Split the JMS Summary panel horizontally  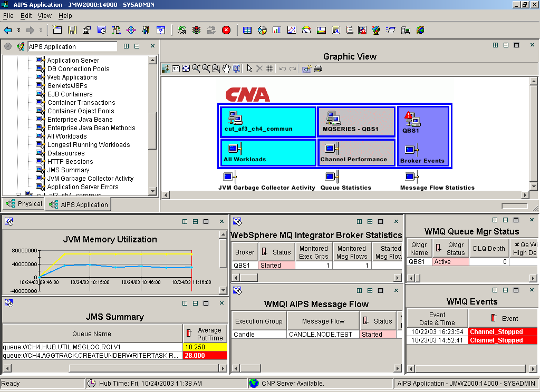(195, 303)
